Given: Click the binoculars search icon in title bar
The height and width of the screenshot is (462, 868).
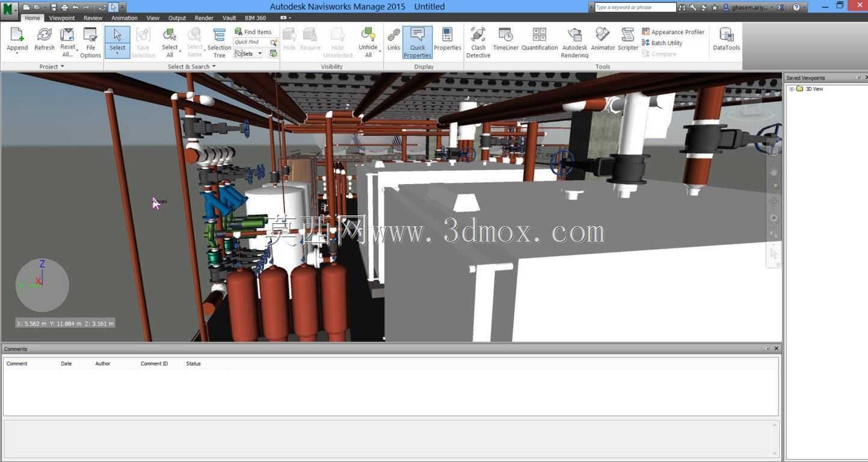Looking at the screenshot, I should pos(682,7).
